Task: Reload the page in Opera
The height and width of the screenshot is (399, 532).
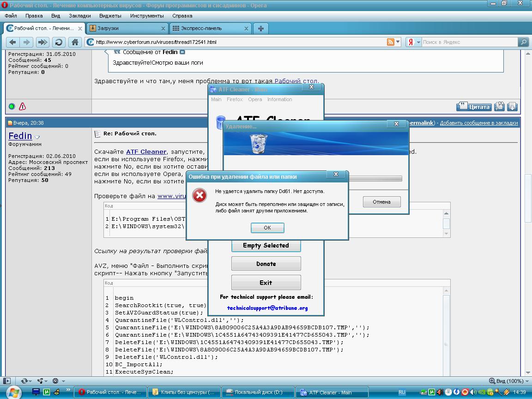Action: coord(59,42)
